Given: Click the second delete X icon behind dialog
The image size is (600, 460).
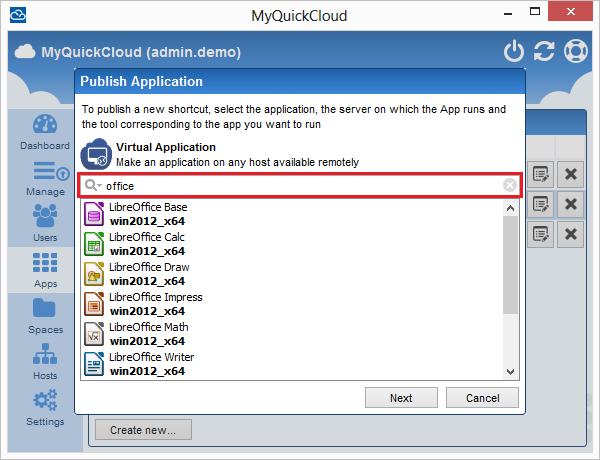Looking at the screenshot, I should (x=571, y=204).
